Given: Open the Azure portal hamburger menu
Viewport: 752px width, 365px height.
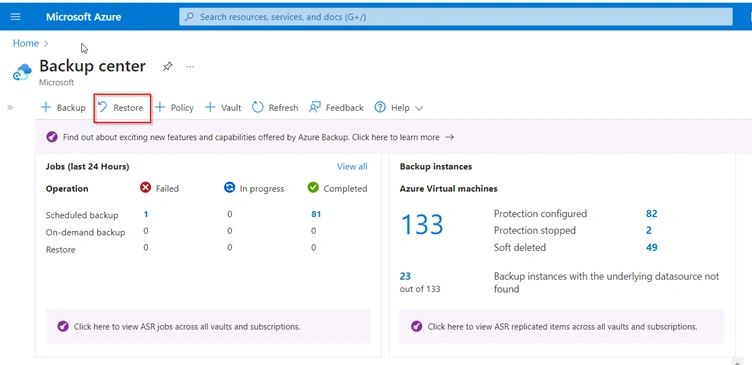Looking at the screenshot, I should [15, 17].
